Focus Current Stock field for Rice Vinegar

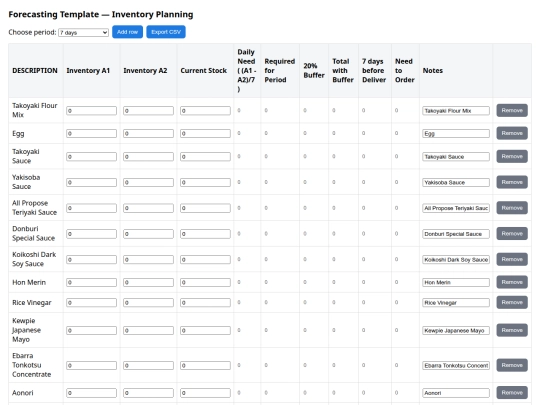pos(205,302)
